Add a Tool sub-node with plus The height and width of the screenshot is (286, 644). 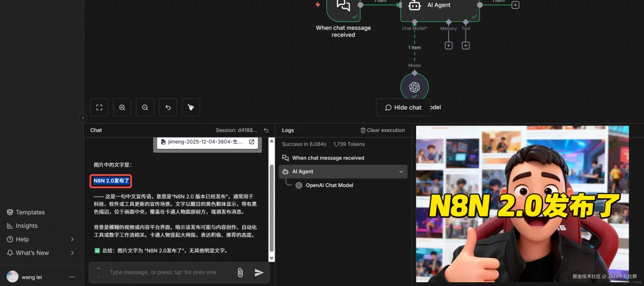click(466, 46)
